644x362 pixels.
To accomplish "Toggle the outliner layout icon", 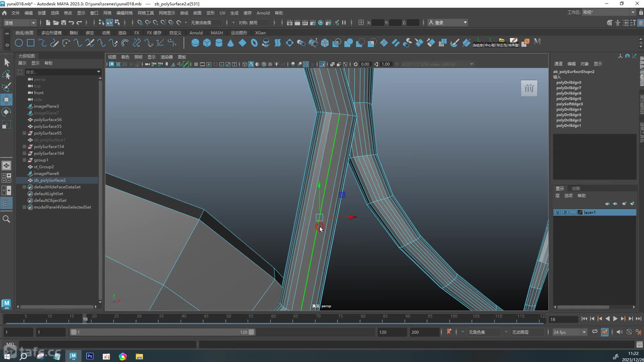I will pyautogui.click(x=6, y=203).
